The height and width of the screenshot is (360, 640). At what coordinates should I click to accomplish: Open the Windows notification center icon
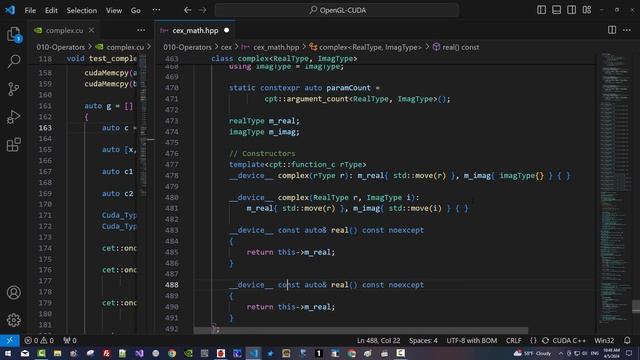[629, 353]
